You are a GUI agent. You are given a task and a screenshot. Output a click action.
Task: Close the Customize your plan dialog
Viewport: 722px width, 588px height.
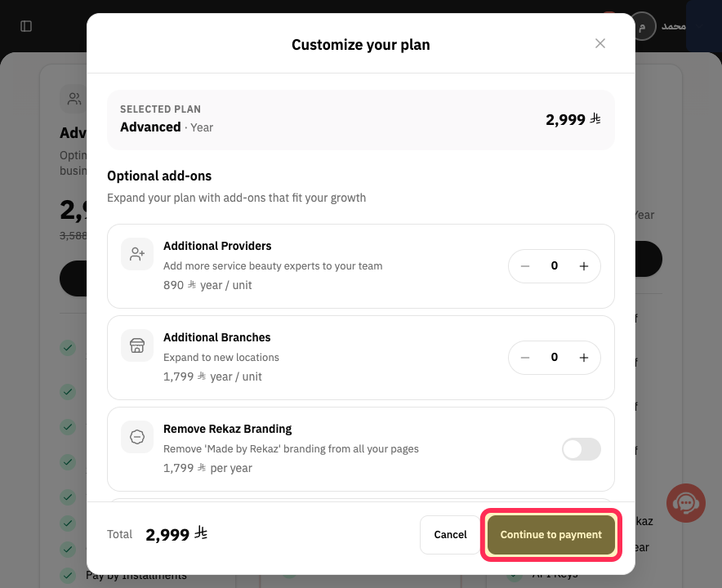click(x=600, y=43)
